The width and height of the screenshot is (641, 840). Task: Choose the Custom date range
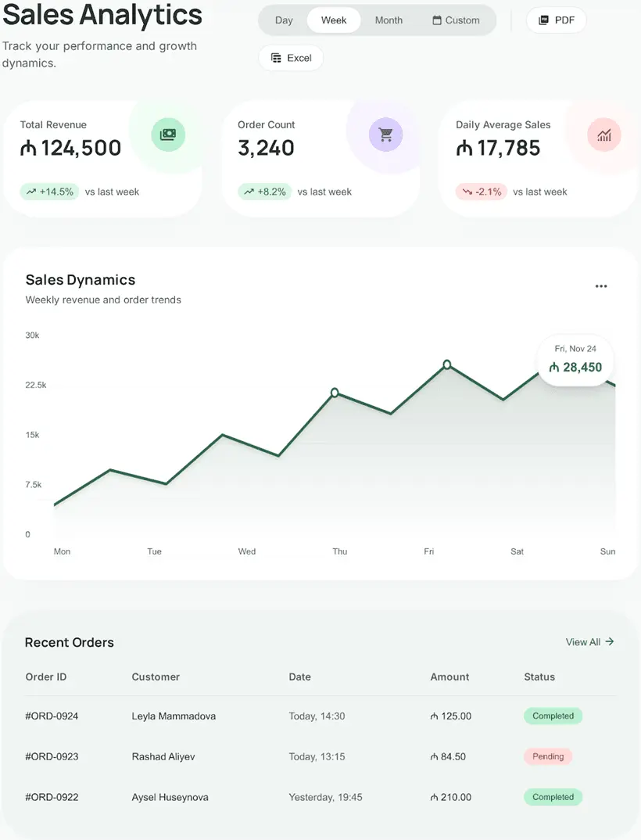pyautogui.click(x=456, y=20)
